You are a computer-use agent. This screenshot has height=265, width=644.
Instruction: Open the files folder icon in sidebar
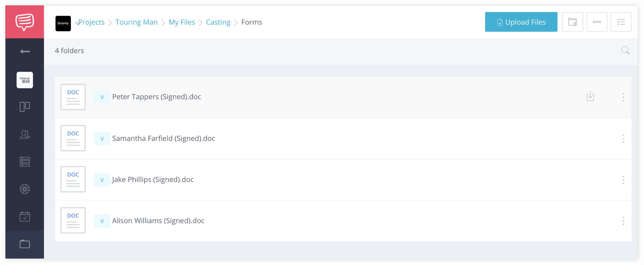[25, 244]
